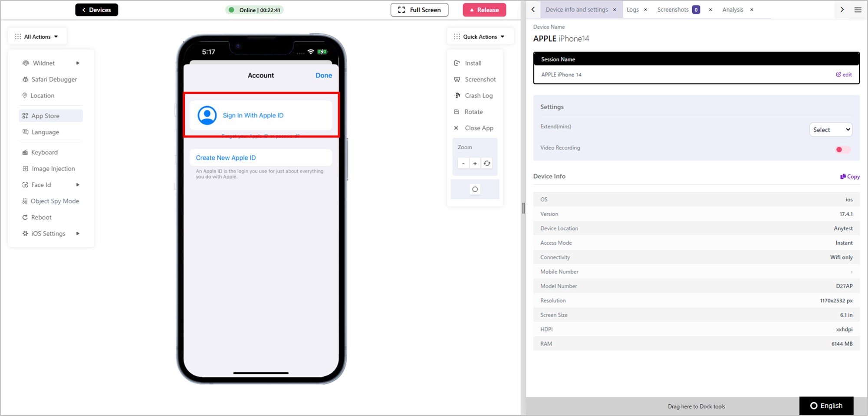Image resolution: width=868 pixels, height=416 pixels.
Task: Click the red Release button
Action: pos(484,10)
